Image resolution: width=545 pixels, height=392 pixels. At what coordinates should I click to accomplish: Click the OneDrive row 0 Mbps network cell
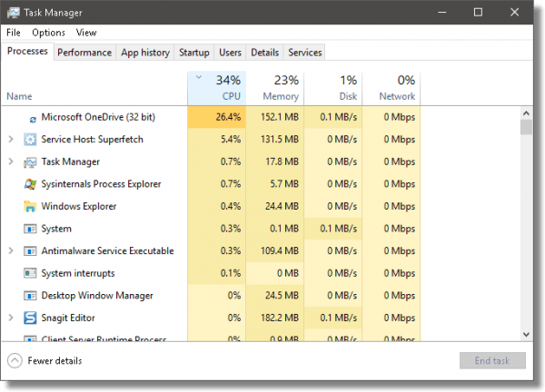pyautogui.click(x=391, y=117)
